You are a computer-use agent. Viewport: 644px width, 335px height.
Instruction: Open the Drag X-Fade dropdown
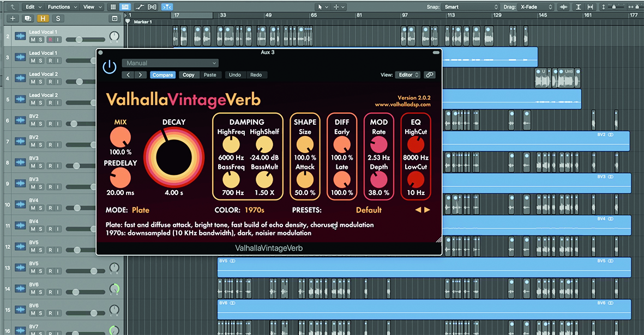pyautogui.click(x=535, y=7)
